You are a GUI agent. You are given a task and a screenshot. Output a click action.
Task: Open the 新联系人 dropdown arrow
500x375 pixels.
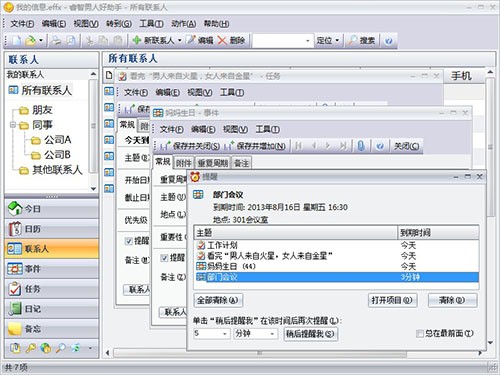180,41
